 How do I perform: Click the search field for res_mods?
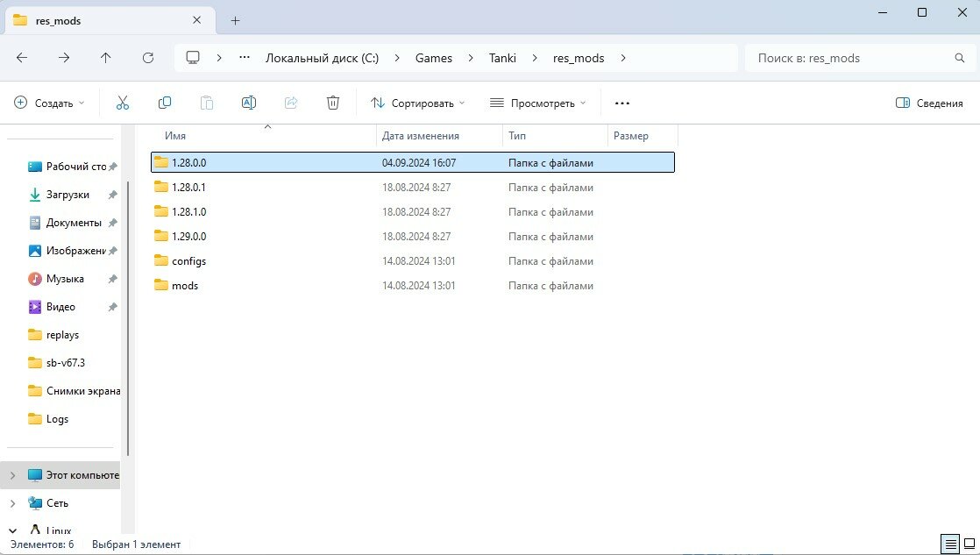pos(850,58)
